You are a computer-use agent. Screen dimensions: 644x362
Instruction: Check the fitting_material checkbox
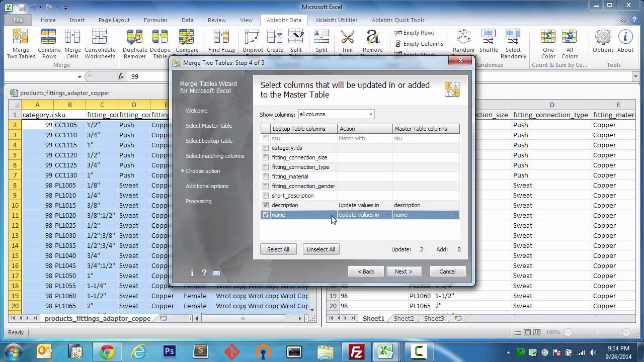(266, 176)
